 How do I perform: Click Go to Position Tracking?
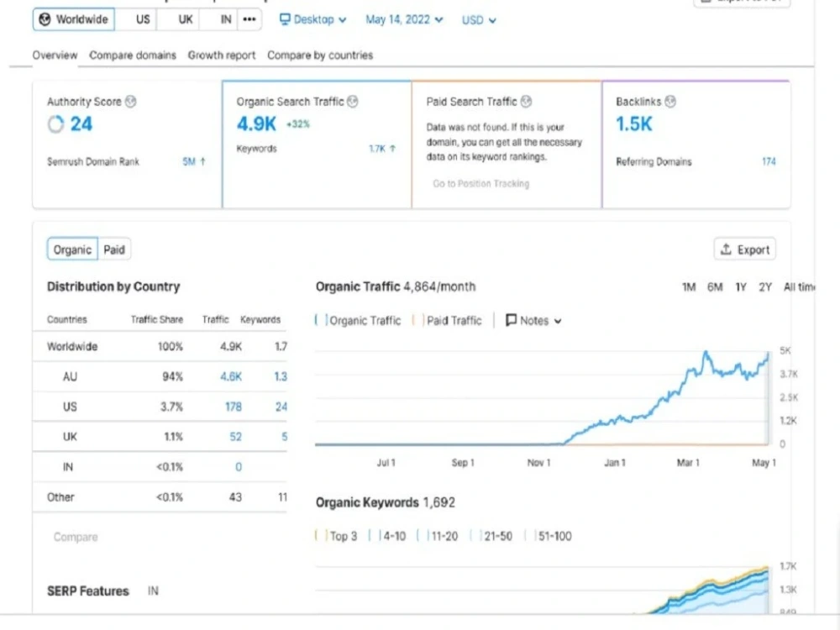pos(480,184)
